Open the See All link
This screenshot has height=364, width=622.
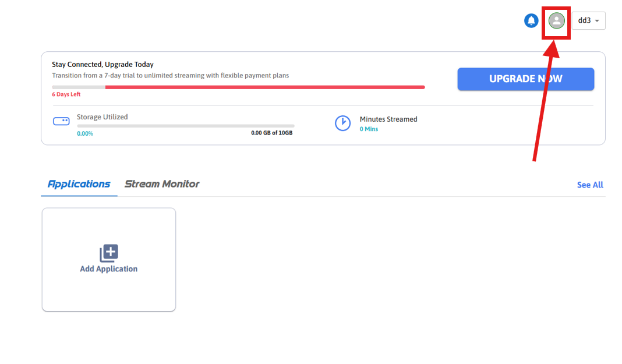[x=590, y=185]
